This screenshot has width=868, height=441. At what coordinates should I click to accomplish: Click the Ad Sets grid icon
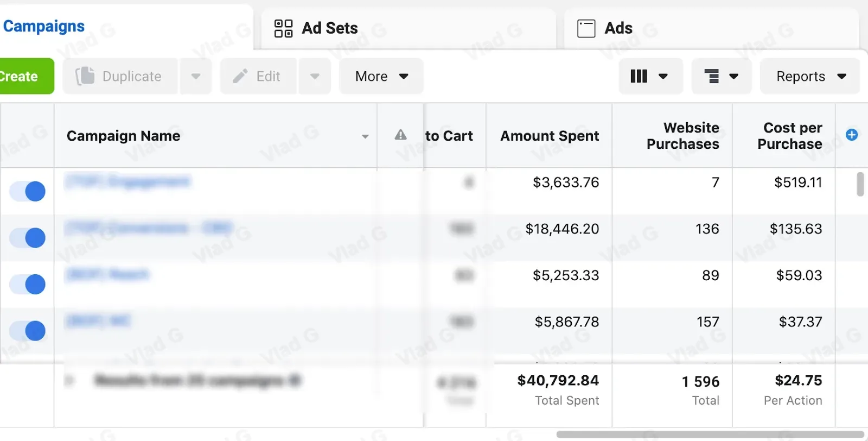pyautogui.click(x=283, y=28)
